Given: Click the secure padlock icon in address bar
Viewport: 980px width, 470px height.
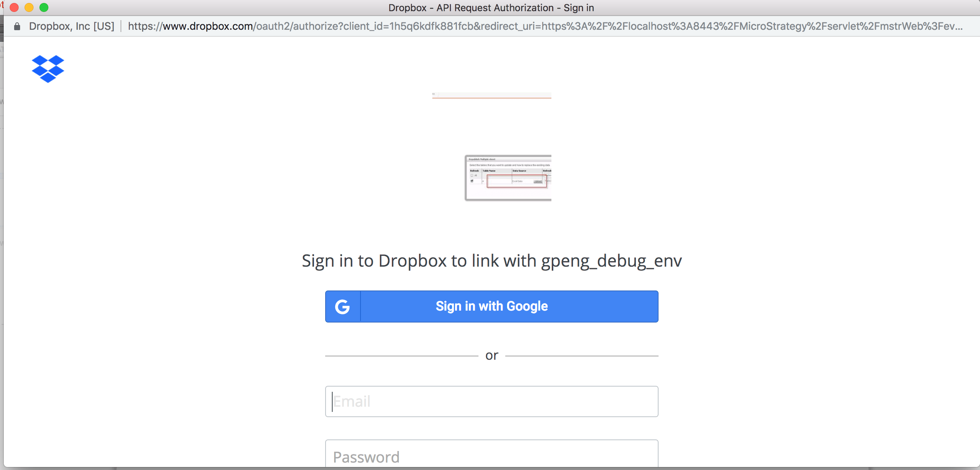Looking at the screenshot, I should coord(17,26).
